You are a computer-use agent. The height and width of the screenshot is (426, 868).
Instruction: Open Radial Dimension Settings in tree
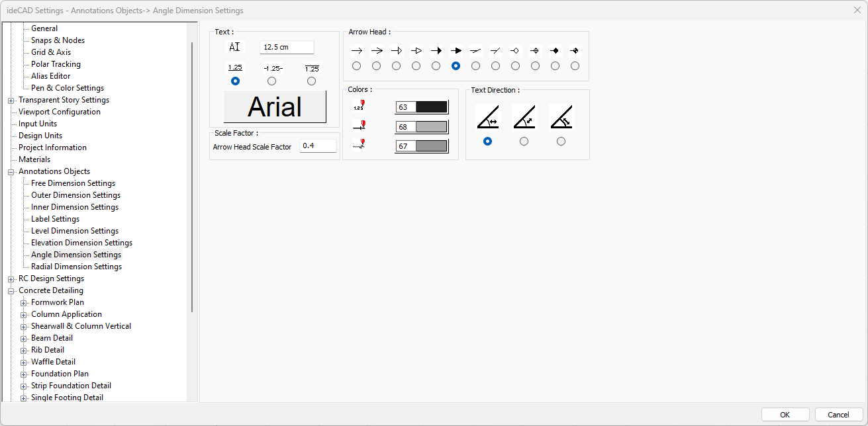[76, 267]
